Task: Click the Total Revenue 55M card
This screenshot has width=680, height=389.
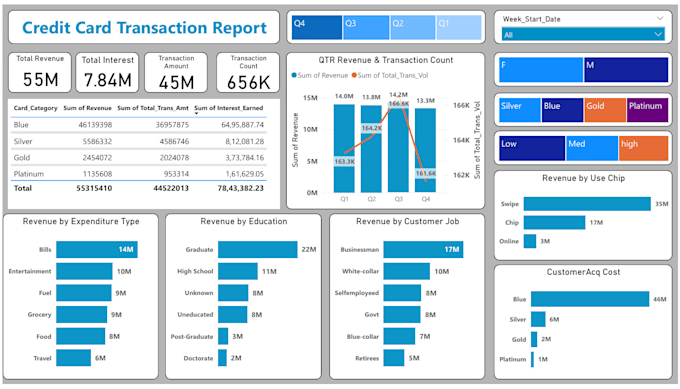Action: (40, 72)
